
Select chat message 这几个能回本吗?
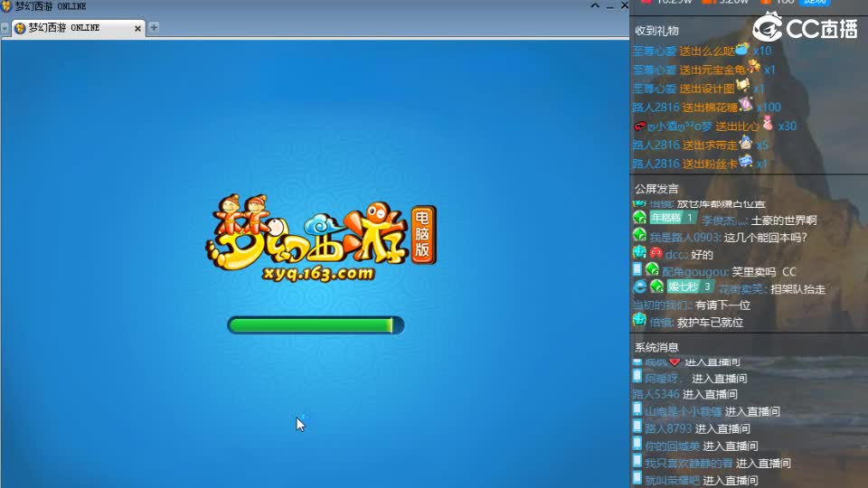[766, 238]
